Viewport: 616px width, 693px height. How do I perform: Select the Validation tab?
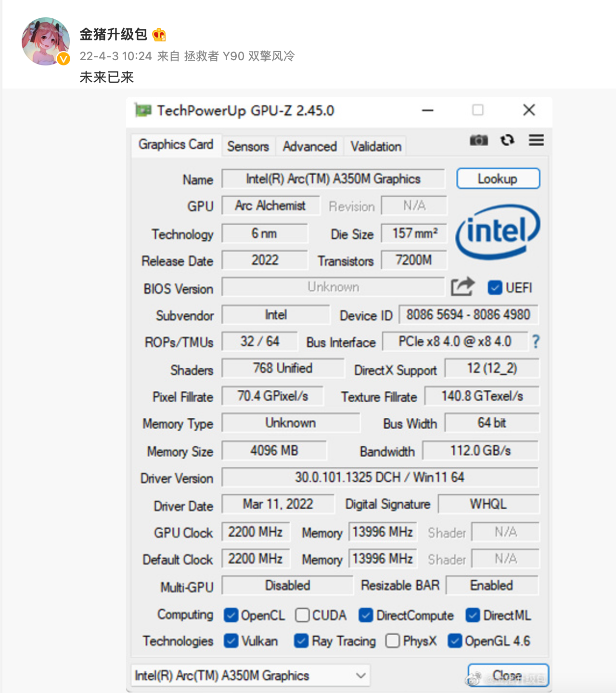375,146
